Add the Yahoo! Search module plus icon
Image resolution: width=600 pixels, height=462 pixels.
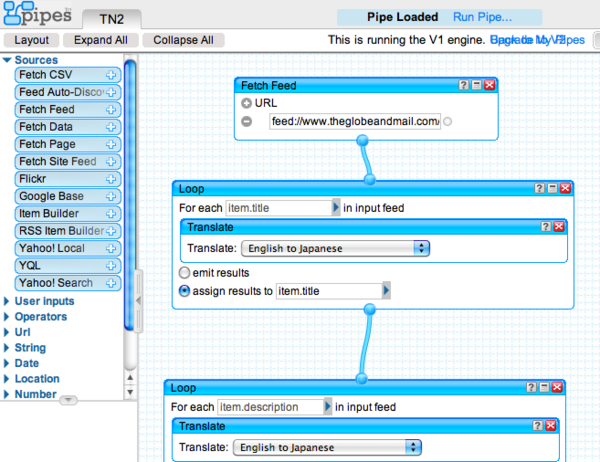111,283
